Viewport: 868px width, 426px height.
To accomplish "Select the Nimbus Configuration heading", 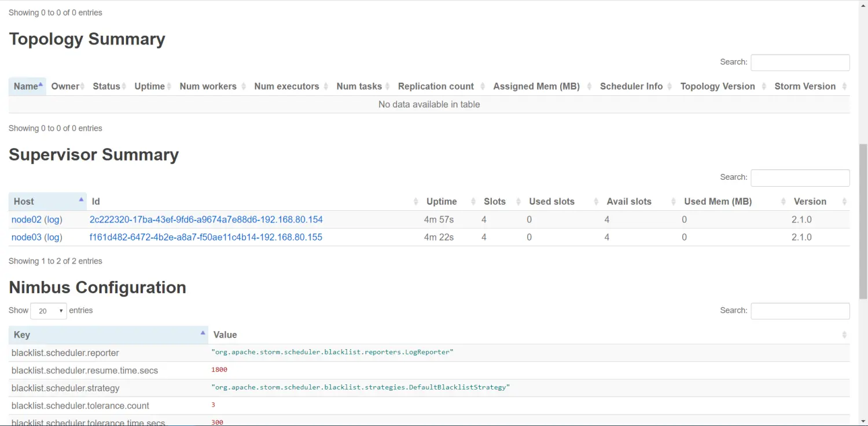I will (98, 288).
